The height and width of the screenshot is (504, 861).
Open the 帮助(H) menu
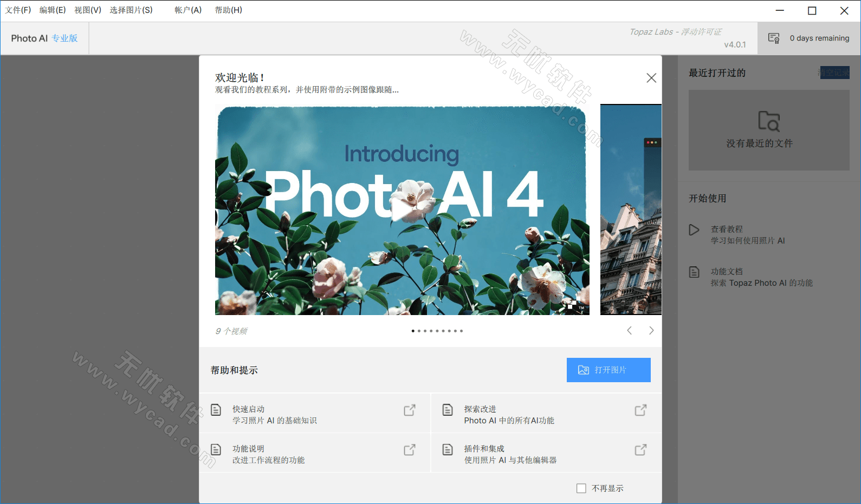pyautogui.click(x=228, y=10)
